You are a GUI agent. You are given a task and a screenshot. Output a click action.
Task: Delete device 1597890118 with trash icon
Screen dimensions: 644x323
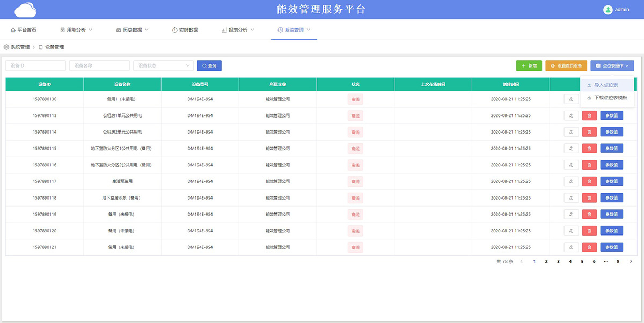pyautogui.click(x=589, y=198)
